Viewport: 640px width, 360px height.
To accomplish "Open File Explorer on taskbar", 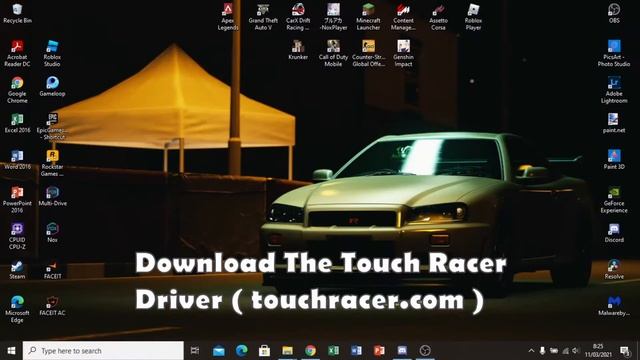I will (x=287, y=351).
